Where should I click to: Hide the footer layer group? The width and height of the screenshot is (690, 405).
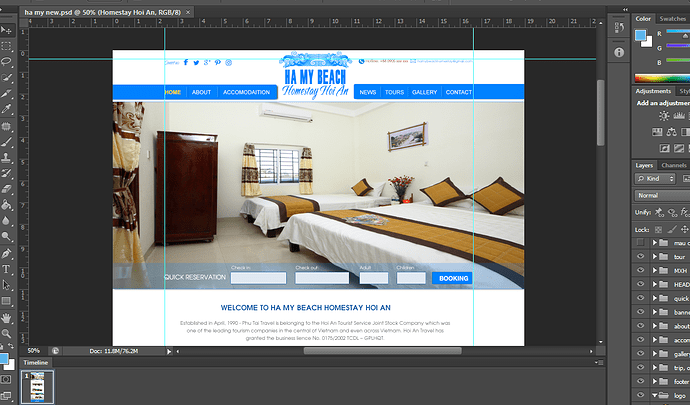(640, 381)
